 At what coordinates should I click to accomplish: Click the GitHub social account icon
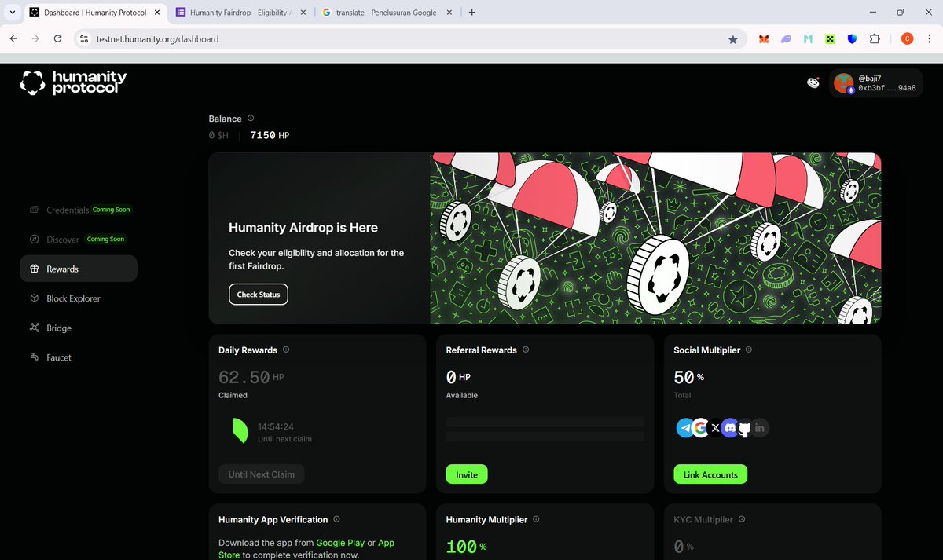(745, 429)
